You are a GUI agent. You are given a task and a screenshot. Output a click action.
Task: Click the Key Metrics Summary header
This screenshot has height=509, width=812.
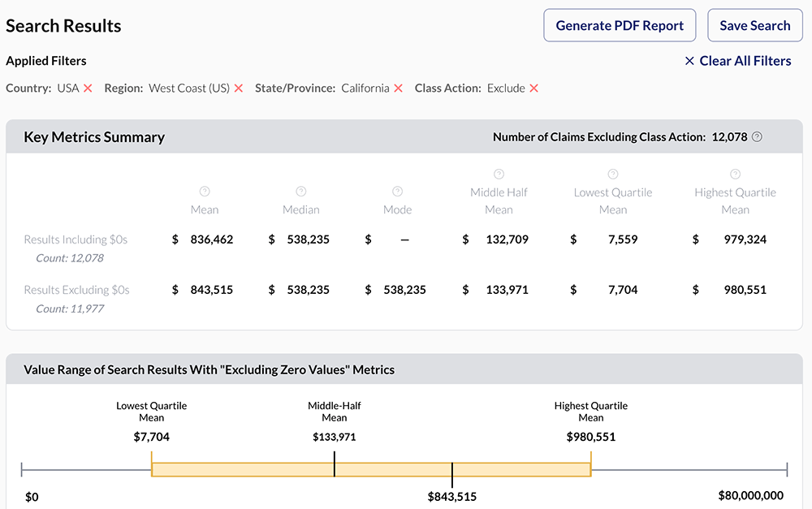pyautogui.click(x=94, y=137)
